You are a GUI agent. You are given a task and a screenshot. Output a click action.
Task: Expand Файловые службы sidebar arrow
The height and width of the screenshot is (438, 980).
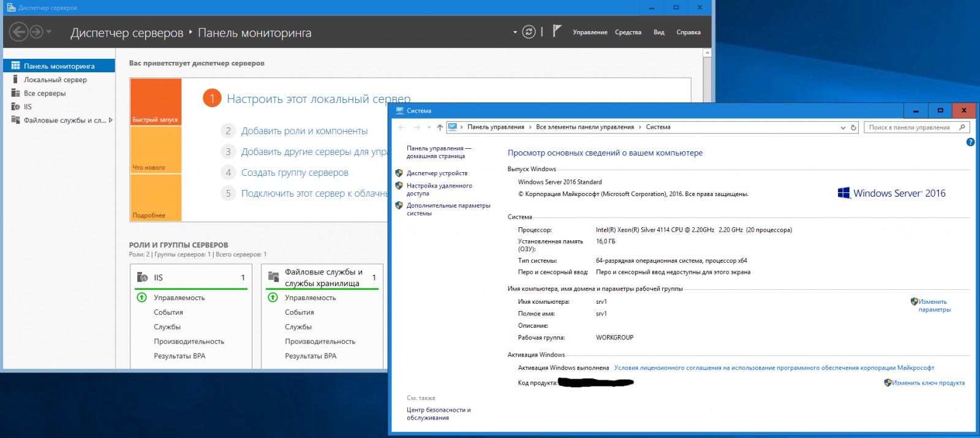(x=111, y=120)
